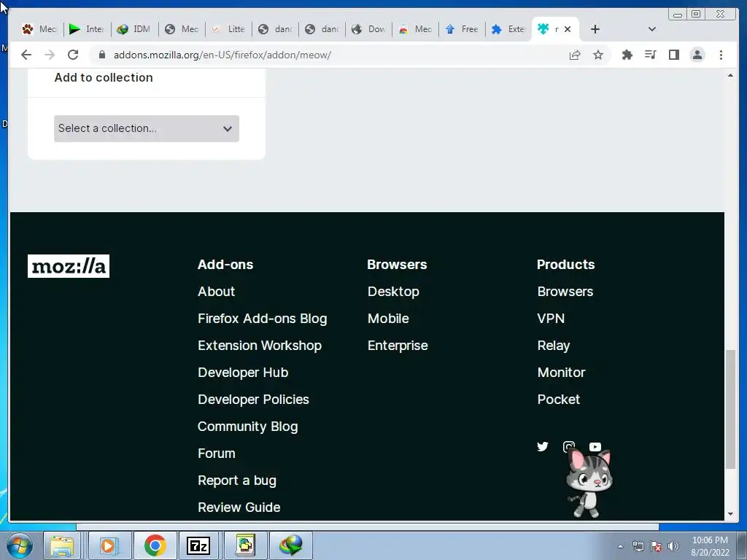
Task: Open the Action Center flag icon
Action: click(x=656, y=546)
